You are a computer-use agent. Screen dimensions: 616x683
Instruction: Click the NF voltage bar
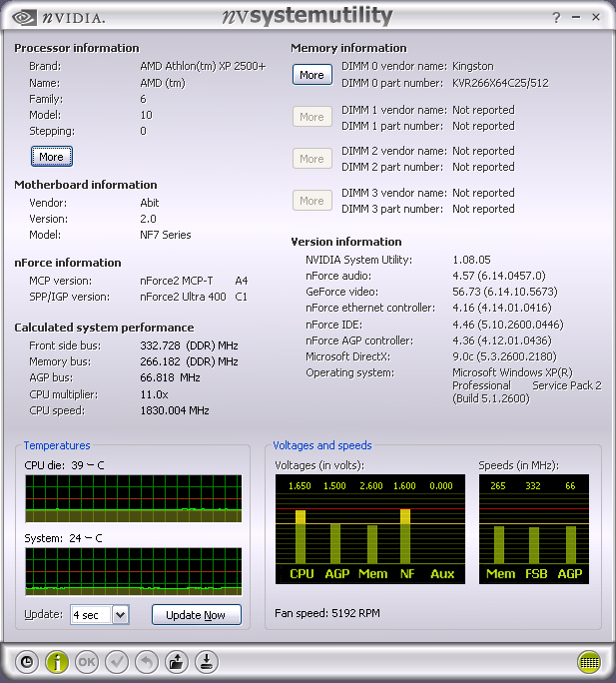tap(405, 537)
